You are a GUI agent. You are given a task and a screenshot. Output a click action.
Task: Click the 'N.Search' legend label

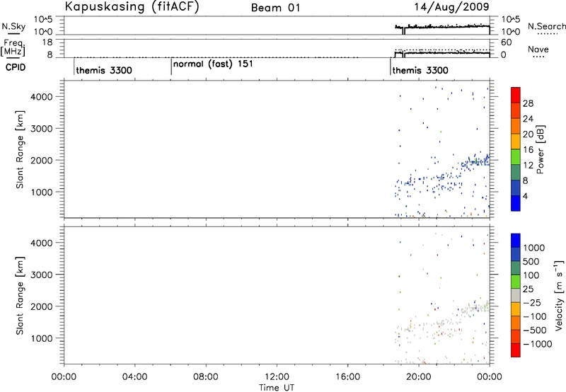(547, 26)
